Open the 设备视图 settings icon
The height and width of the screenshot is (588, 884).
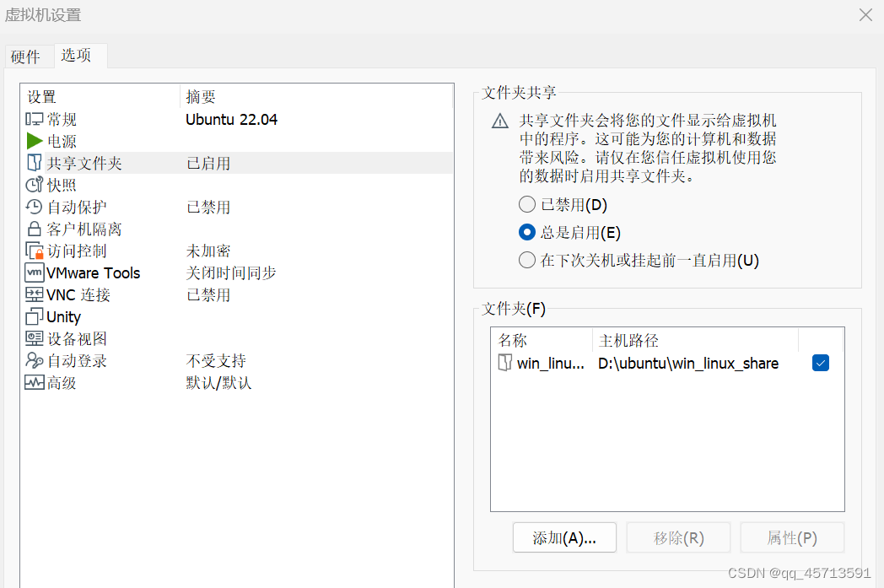32,338
